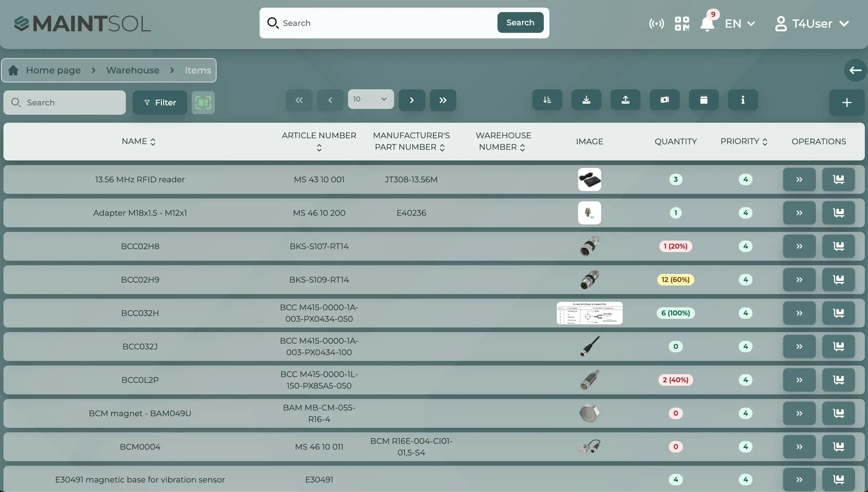Screen dimensions: 868x492
Task: Open details for 13.56 MHz RFID reader
Action: click(799, 179)
